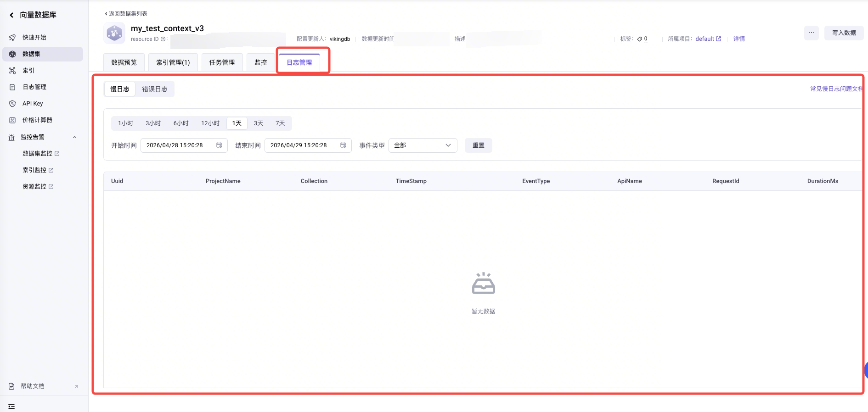Collapse the sidebar with the bottom menu icon

tap(11, 406)
